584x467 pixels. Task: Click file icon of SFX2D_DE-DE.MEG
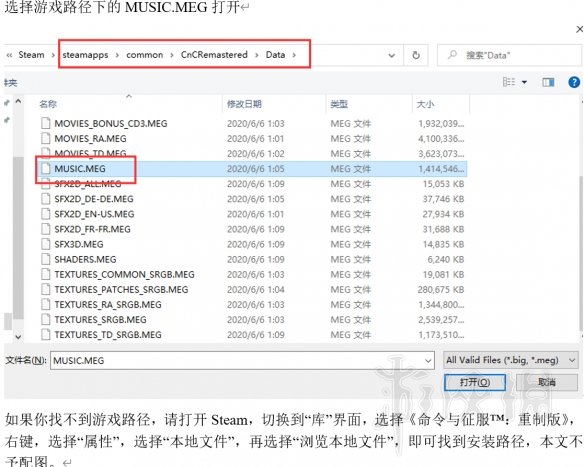[x=45, y=198]
